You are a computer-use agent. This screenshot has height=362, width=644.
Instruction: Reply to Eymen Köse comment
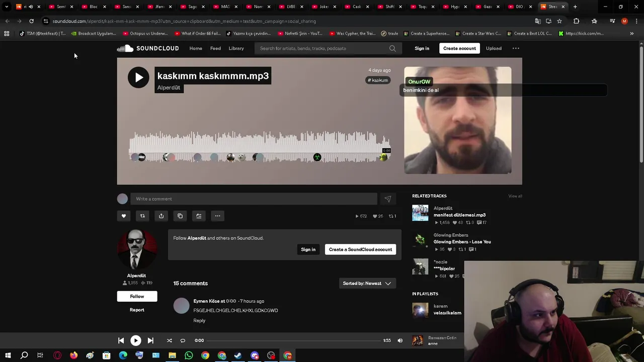(199, 320)
